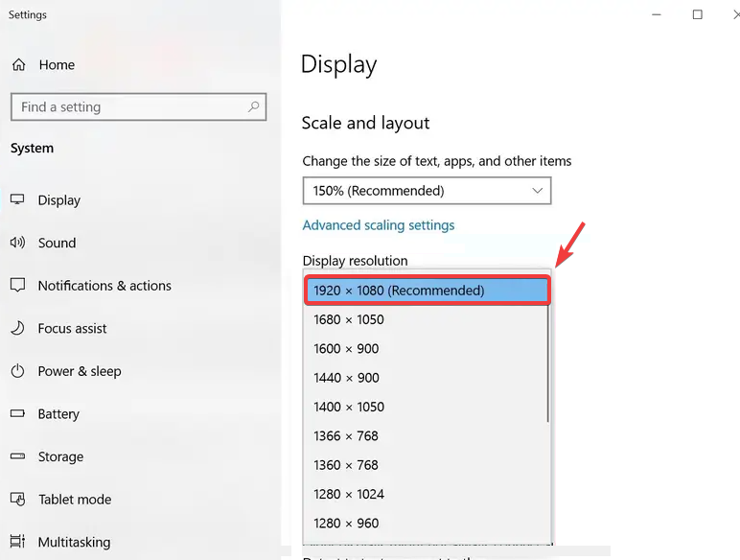
Task: Click the Tablet mode icon
Action: pyautogui.click(x=17, y=500)
